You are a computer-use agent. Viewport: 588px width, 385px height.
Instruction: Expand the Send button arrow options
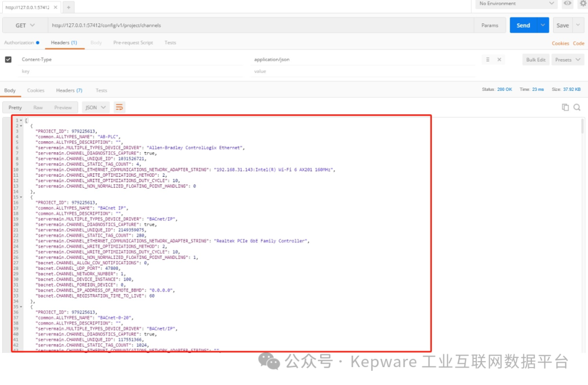[543, 26]
